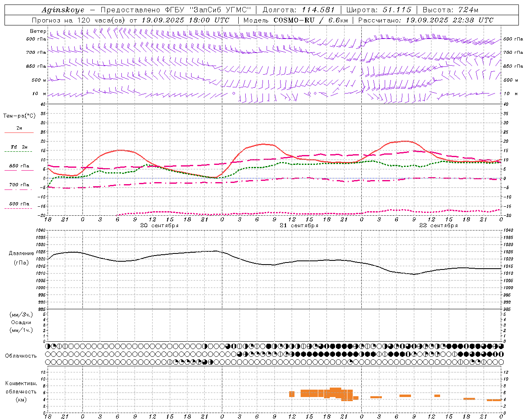
Task: Click the Конвективн. label
Action: tap(21, 383)
